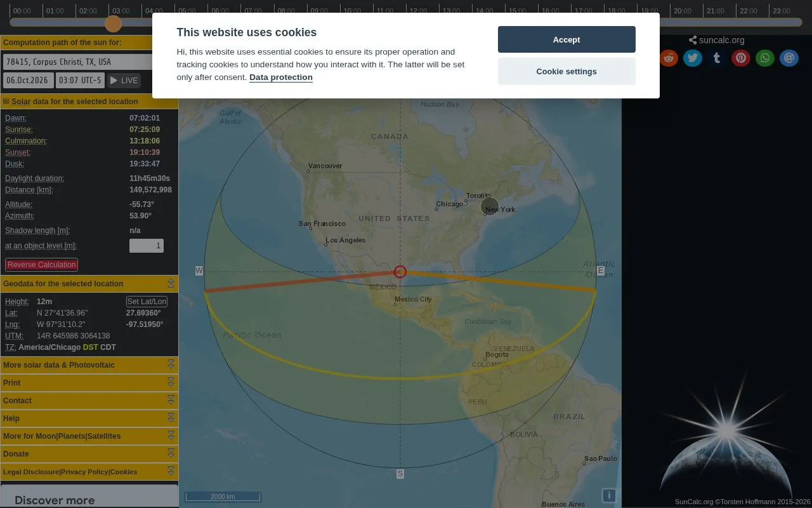Click the Distance value 149,572,998
Screen dimensions: 812x508
coord(150,190)
